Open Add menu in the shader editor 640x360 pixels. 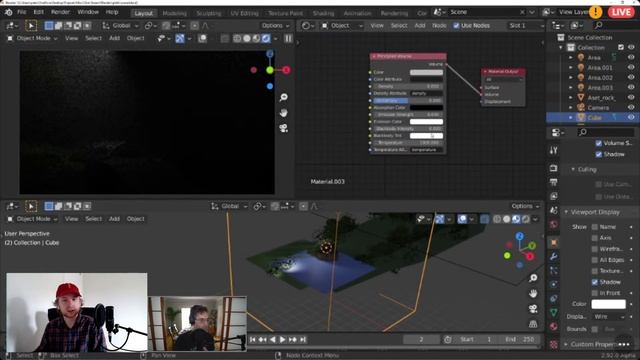pyautogui.click(x=420, y=26)
